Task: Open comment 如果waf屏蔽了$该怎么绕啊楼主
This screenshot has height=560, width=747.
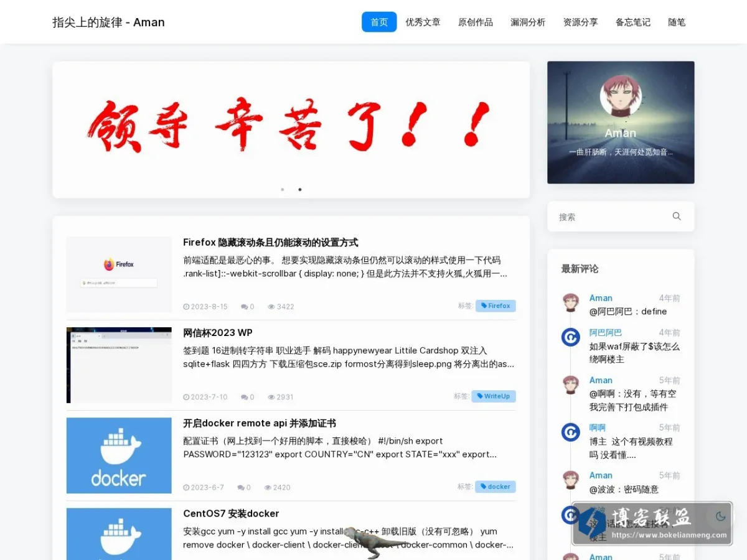Action: 635,353
